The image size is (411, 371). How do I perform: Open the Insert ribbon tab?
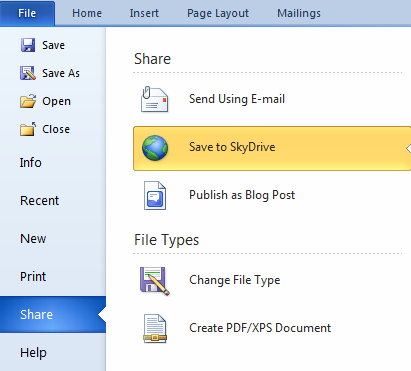tap(144, 13)
